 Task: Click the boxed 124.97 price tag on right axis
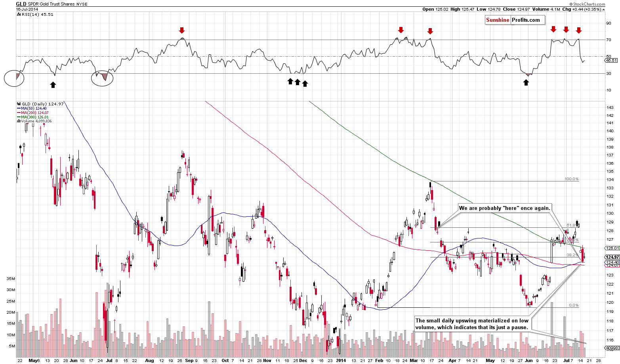pos(612,257)
